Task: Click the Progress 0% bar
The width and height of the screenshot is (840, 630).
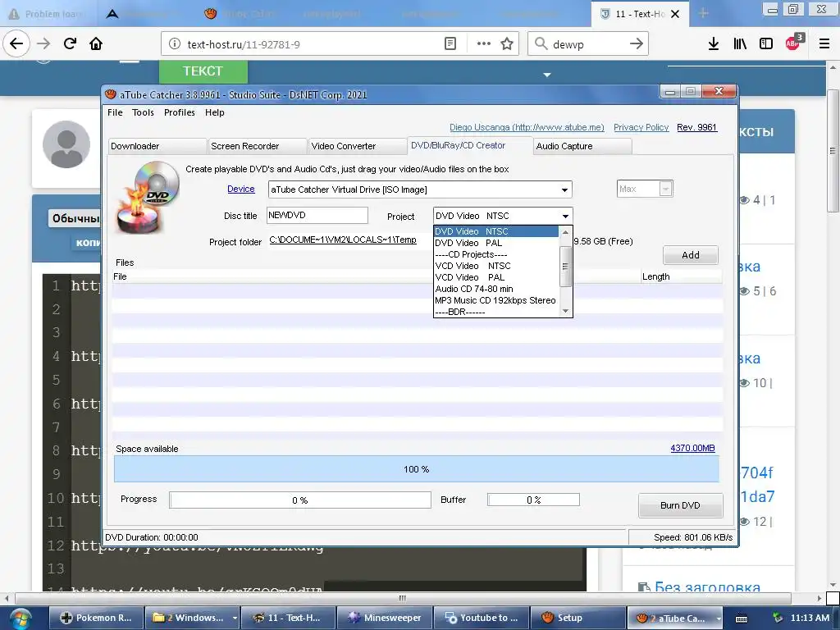Action: 300,500
